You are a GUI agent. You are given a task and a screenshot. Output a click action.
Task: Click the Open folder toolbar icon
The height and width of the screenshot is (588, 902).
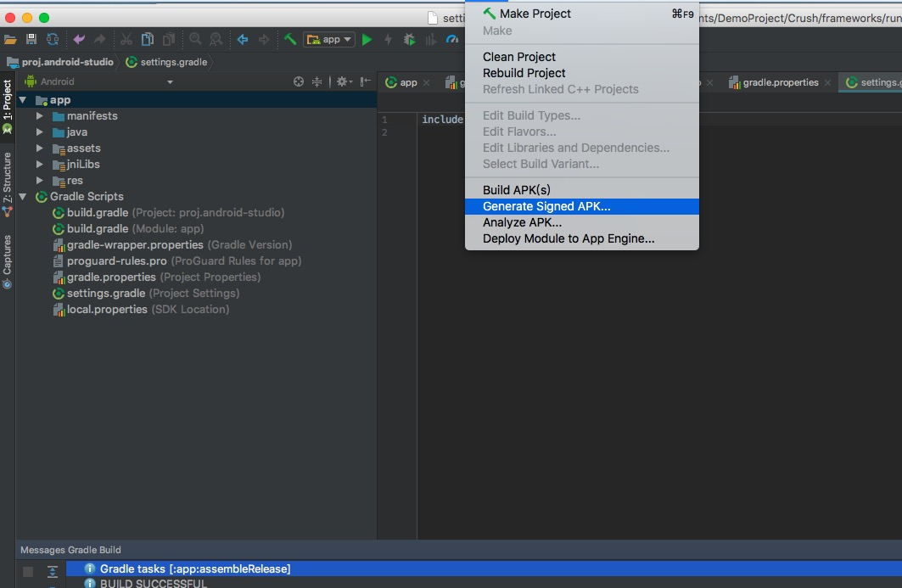[x=10, y=40]
